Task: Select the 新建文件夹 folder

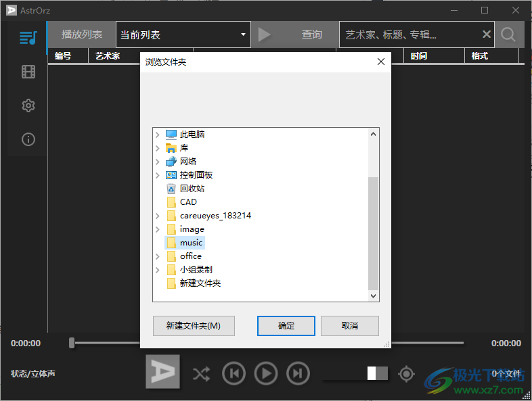Action: coord(194,283)
